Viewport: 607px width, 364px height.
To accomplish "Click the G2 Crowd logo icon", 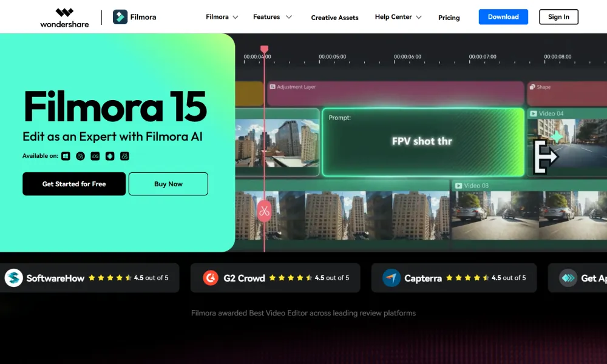I will pyautogui.click(x=212, y=278).
